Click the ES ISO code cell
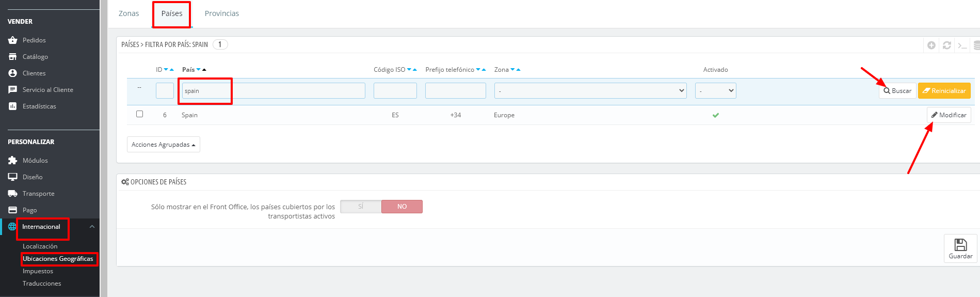This screenshot has width=980, height=297. [x=395, y=115]
